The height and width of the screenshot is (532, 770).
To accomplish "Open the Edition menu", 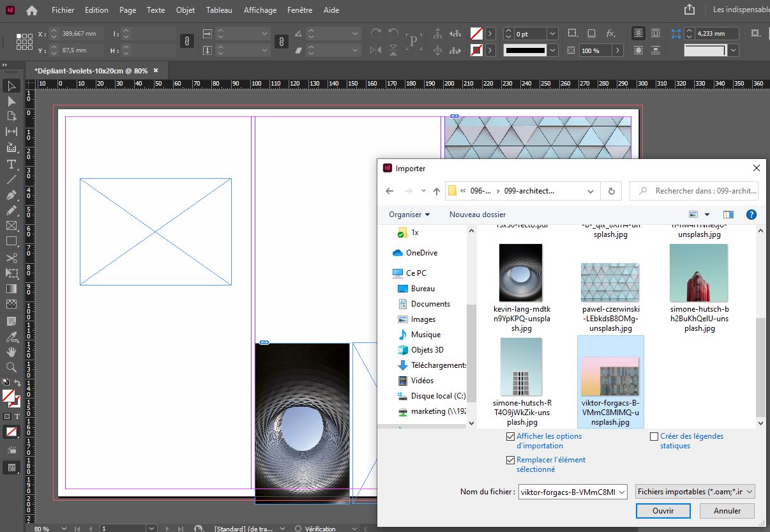I will click(x=96, y=10).
